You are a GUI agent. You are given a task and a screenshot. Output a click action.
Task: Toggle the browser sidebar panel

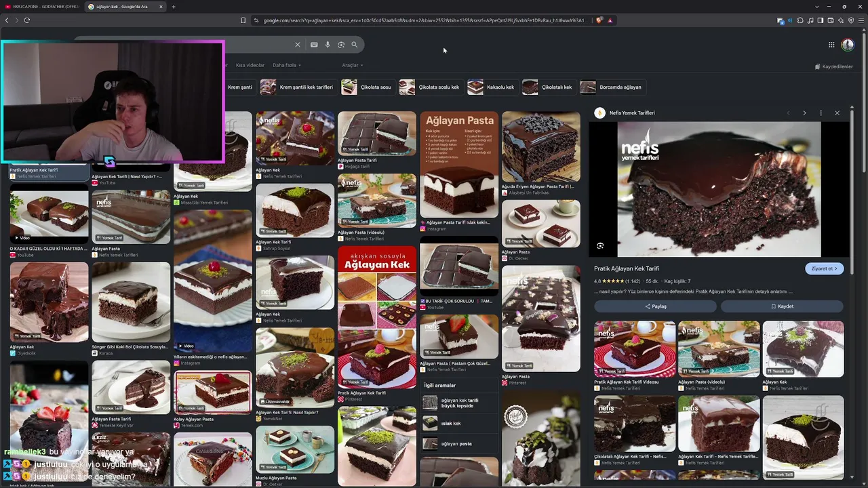821,20
